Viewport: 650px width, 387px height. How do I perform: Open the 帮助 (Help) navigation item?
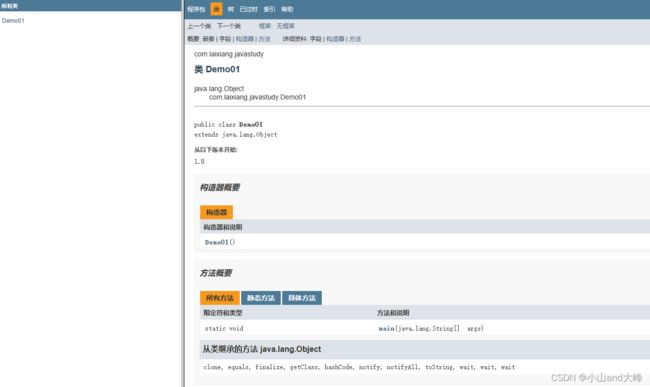click(287, 9)
